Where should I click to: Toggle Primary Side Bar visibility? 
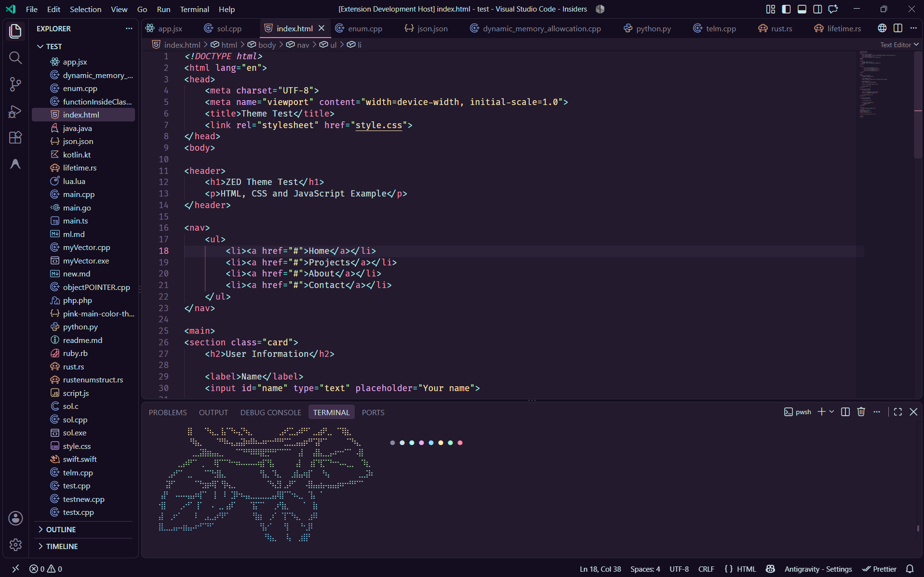786,9
